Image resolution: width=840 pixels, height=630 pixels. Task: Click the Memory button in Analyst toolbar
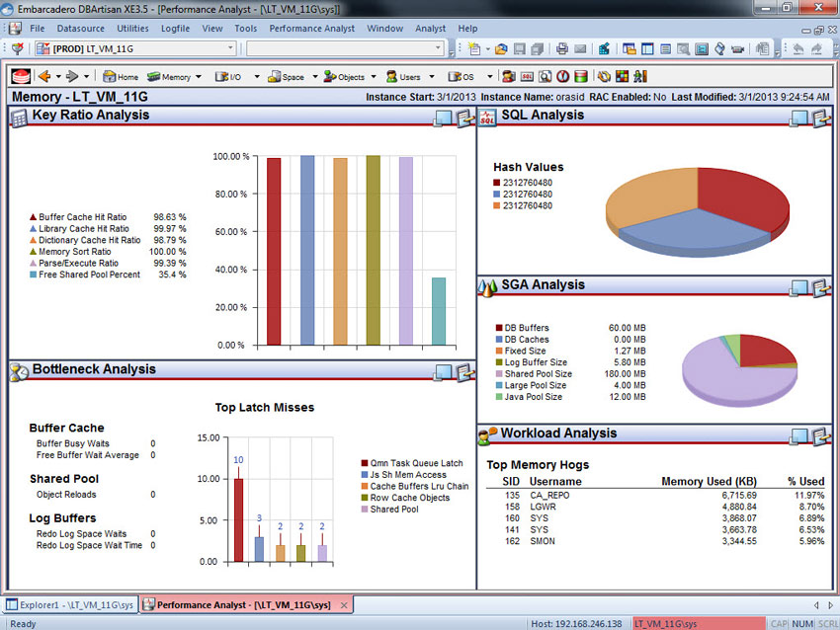pyautogui.click(x=169, y=77)
